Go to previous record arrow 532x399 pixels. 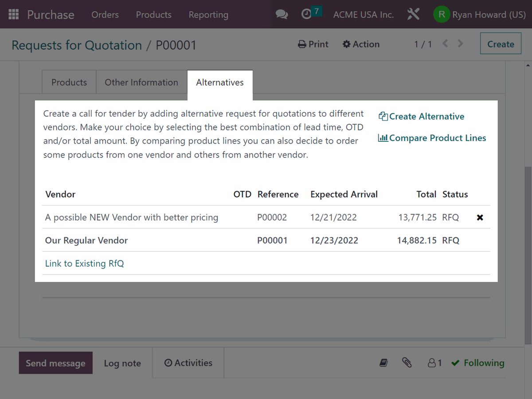[445, 43]
